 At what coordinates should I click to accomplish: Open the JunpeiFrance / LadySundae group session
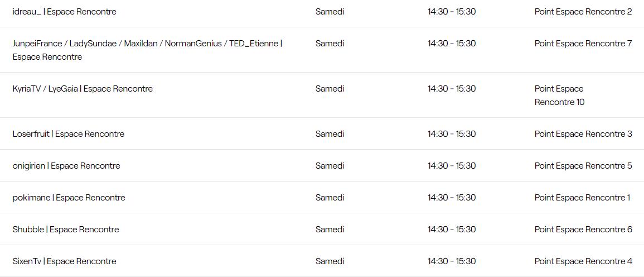pyautogui.click(x=147, y=44)
